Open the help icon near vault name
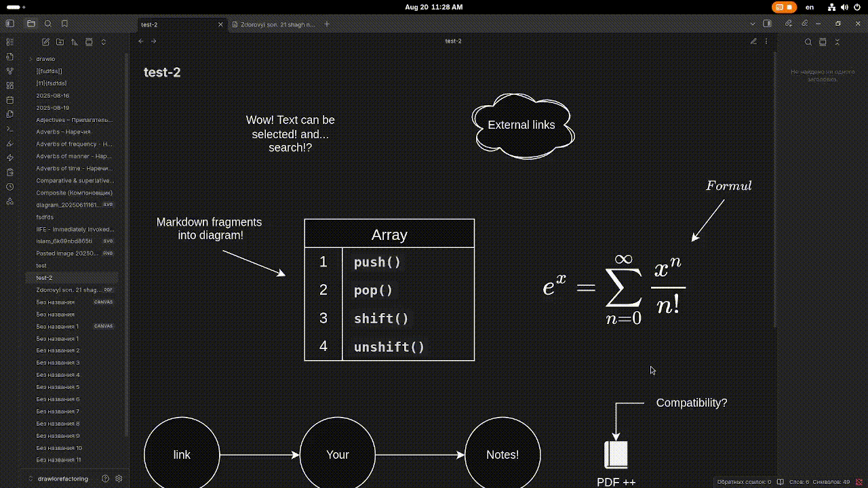868x488 pixels. click(x=105, y=479)
